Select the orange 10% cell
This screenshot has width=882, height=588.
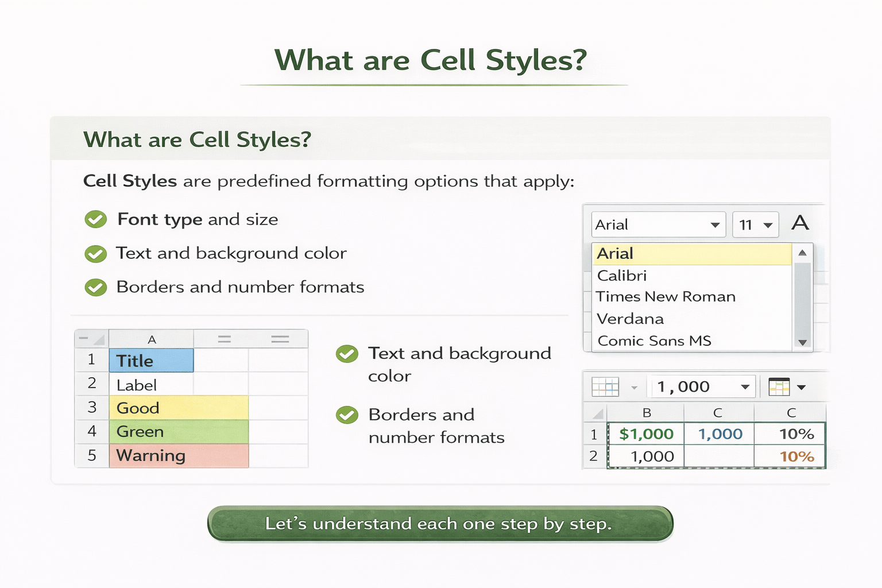point(790,457)
